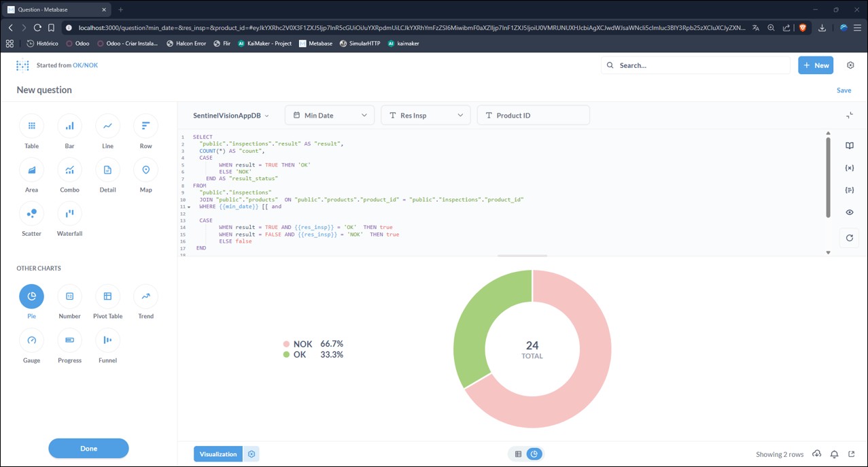
Task: Open the Min Date filter dropdown
Action: coord(330,116)
